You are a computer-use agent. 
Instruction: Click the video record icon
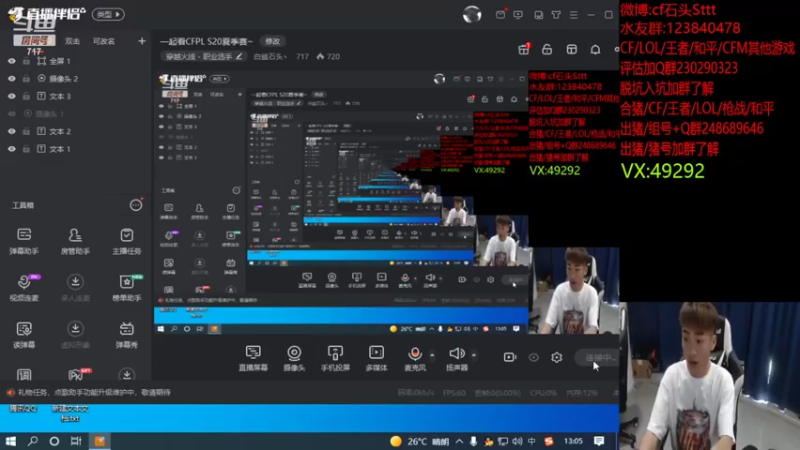click(x=510, y=357)
